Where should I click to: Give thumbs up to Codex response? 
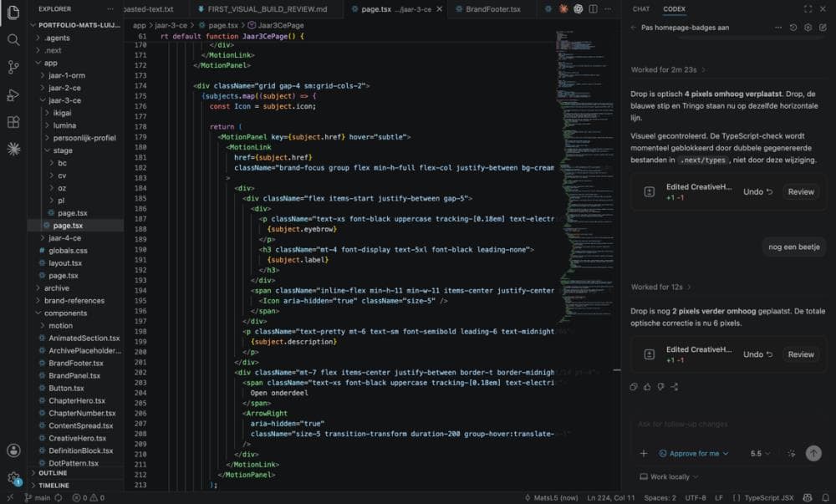(647, 387)
